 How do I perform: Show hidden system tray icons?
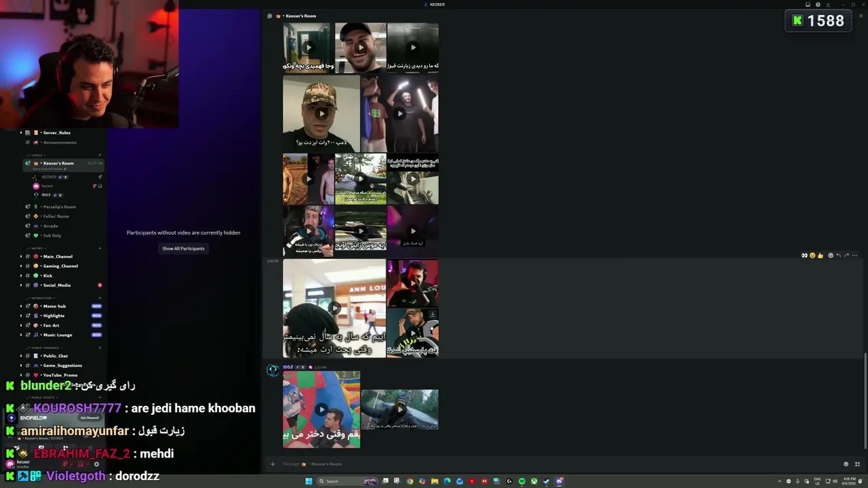pyautogui.click(x=779, y=481)
